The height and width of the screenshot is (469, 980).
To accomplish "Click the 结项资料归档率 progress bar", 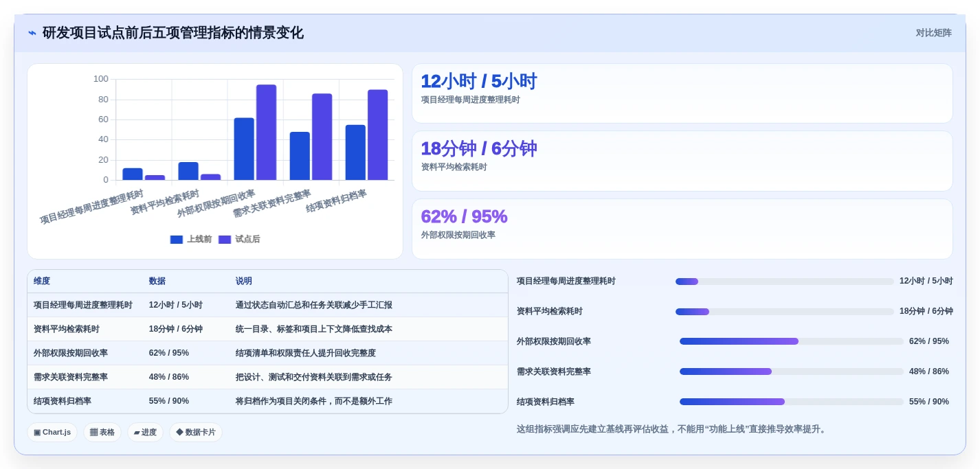I will coord(791,402).
